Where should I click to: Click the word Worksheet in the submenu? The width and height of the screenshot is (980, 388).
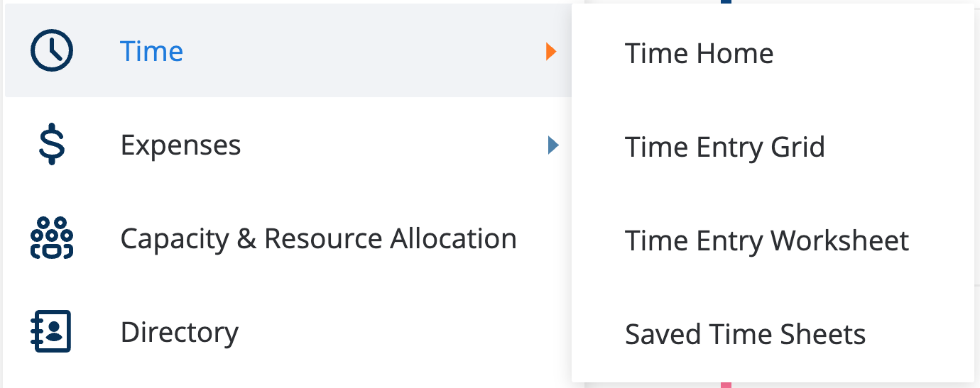pyautogui.click(x=840, y=240)
